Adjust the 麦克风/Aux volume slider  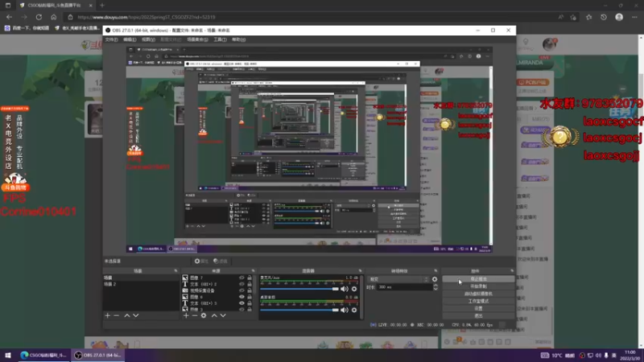(299, 289)
